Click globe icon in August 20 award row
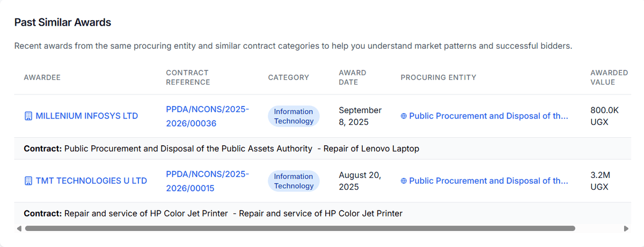This screenshot has height=247, width=644. 404,181
